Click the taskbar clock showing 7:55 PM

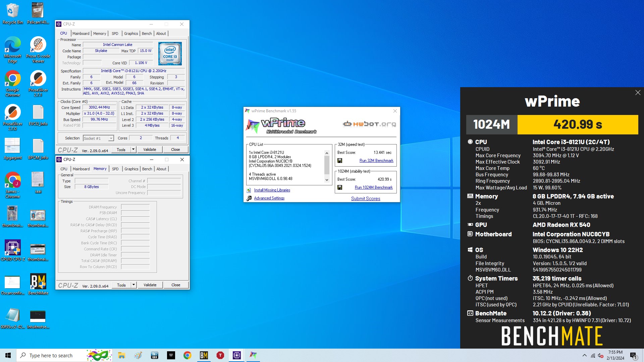coord(615,355)
